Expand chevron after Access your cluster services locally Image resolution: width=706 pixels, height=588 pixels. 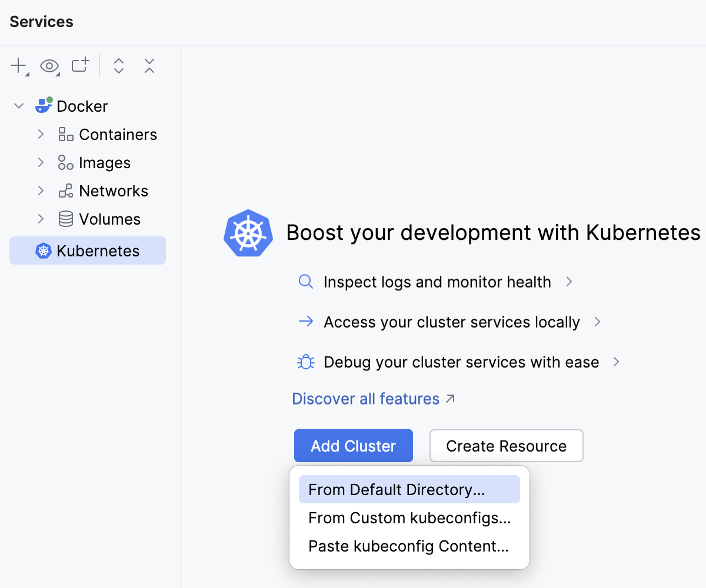click(x=597, y=322)
